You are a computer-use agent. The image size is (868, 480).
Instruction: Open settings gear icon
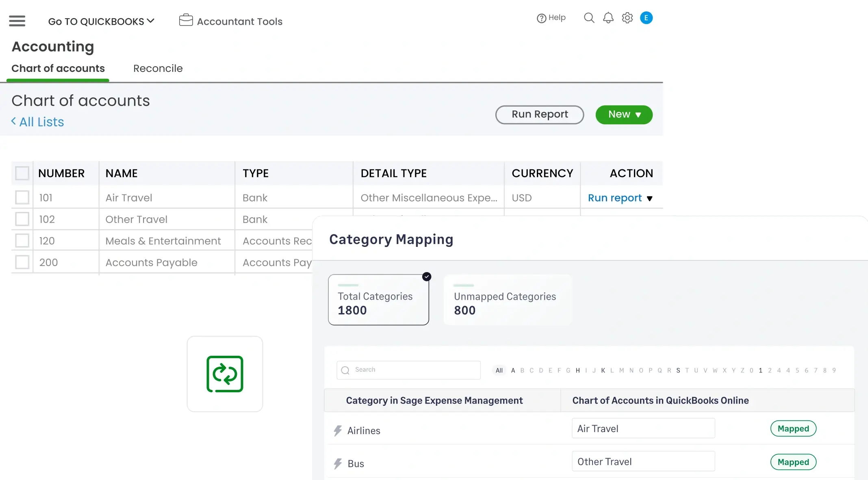tap(627, 18)
